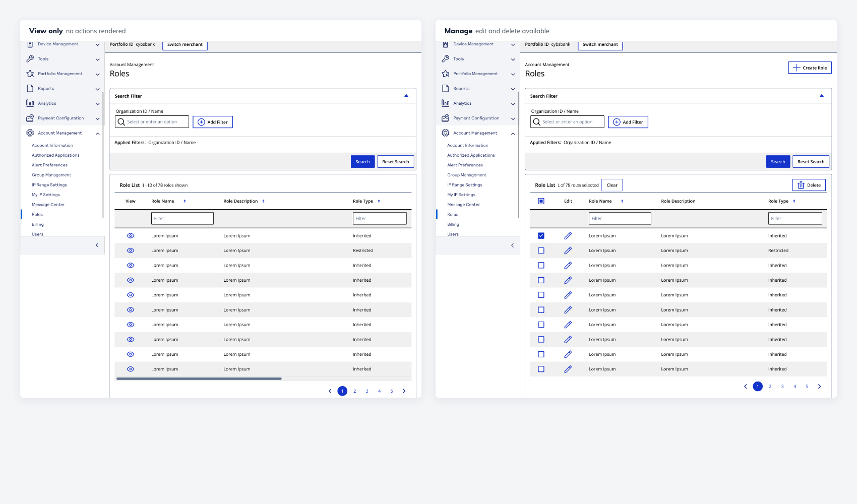Expand Portfolio Management chevron in Manage sidebar
Viewport: 857px width, 504px height.
[513, 75]
